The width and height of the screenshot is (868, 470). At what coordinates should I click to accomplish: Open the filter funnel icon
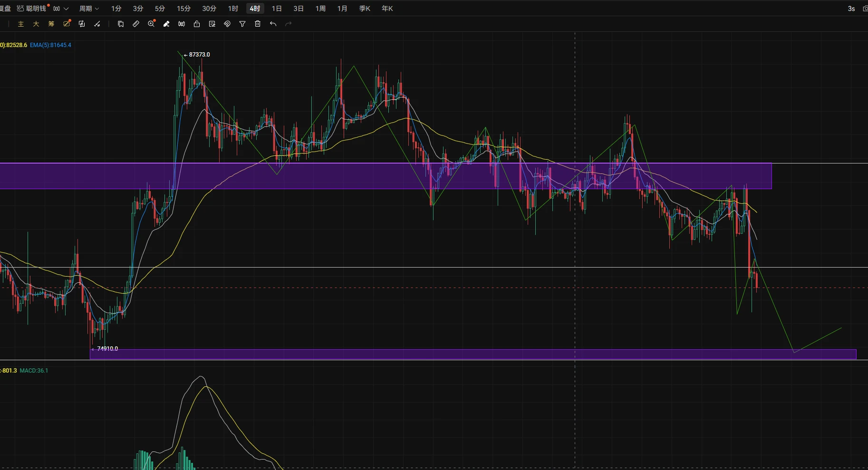[x=242, y=24]
